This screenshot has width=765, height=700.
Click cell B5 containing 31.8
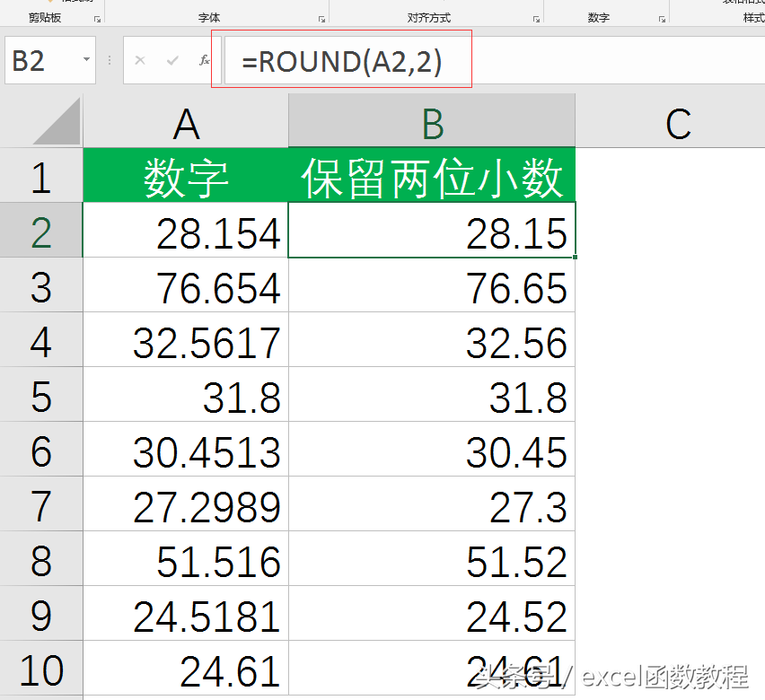tap(432, 394)
